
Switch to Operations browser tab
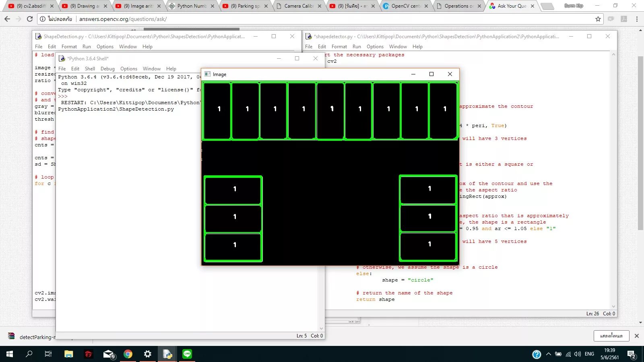click(x=459, y=6)
